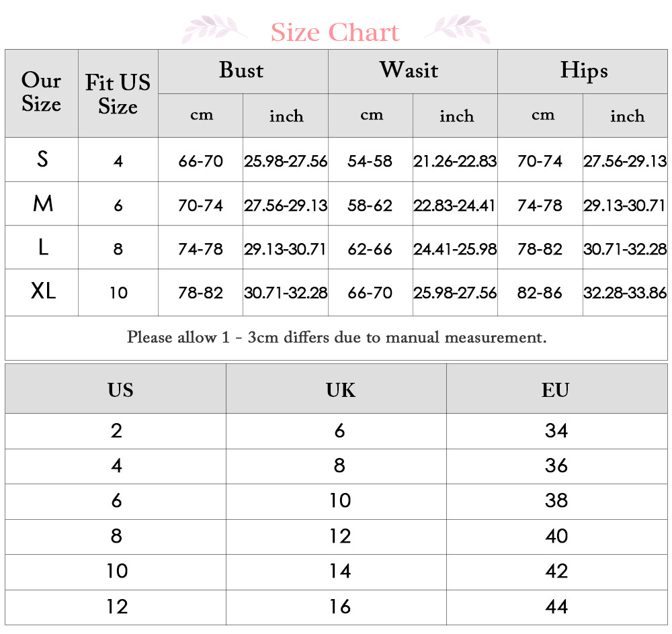
Task: Click the left leaf decoration icon
Action: coord(215,29)
